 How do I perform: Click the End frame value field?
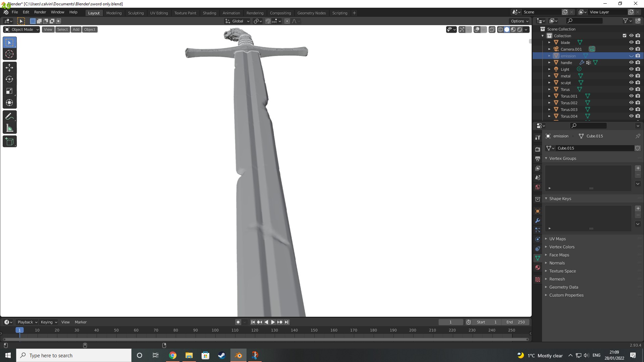tap(516, 322)
